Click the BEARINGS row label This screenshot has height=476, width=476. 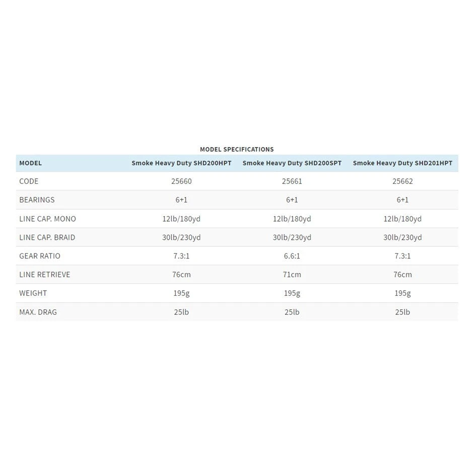pyautogui.click(x=37, y=200)
